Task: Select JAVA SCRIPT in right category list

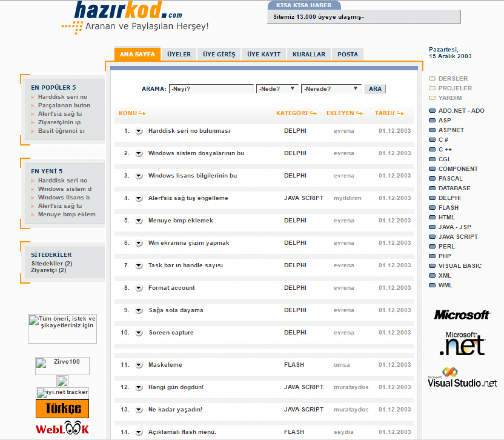Action: pos(458,237)
